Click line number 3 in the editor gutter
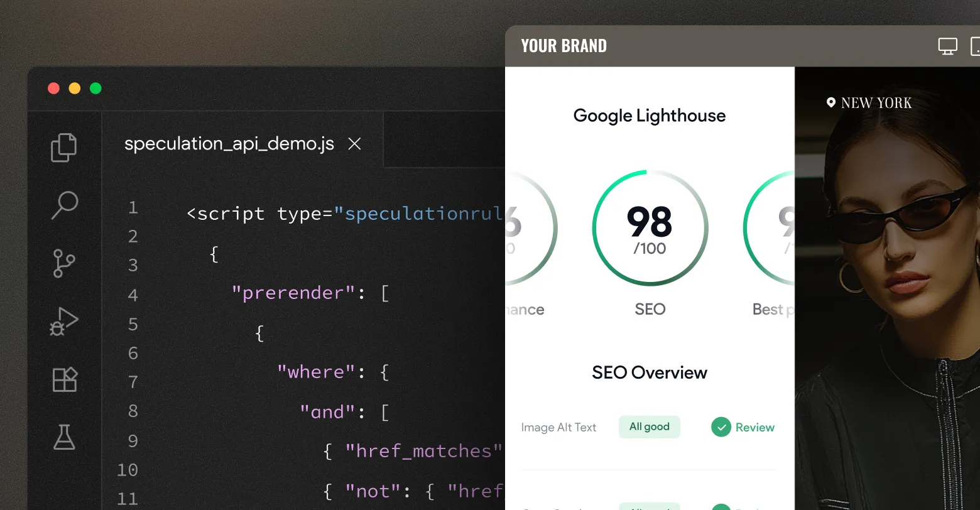 [133, 266]
